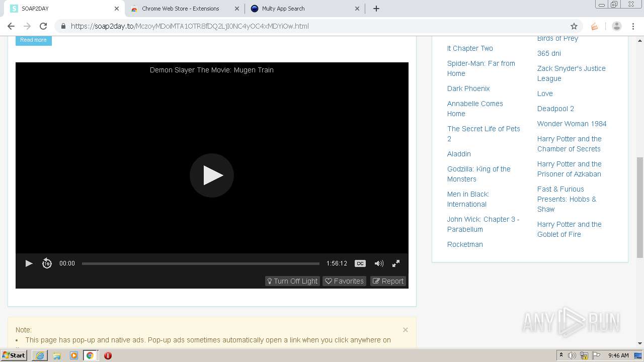Click Turn Off Light button

pos(292,281)
